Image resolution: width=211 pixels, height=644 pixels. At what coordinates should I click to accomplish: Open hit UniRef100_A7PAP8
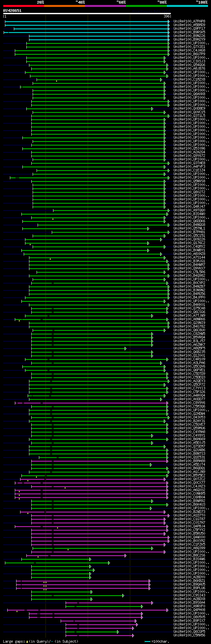[x=189, y=21]
